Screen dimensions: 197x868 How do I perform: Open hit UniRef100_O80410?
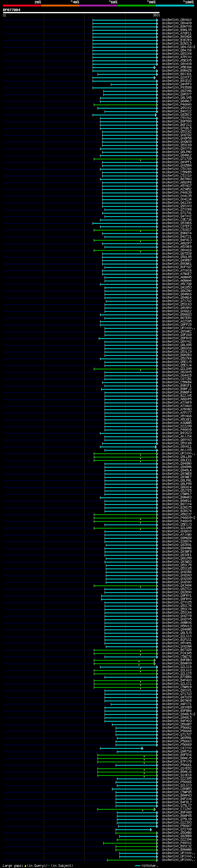[x=177, y=20]
